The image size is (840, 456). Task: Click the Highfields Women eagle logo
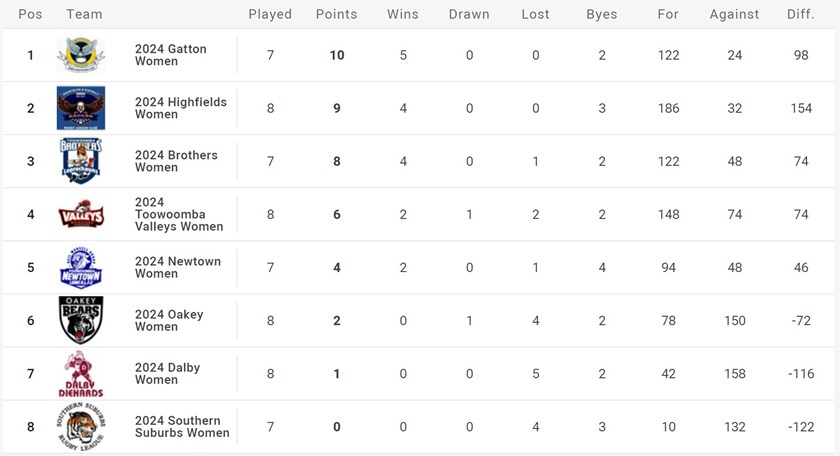tap(81, 108)
